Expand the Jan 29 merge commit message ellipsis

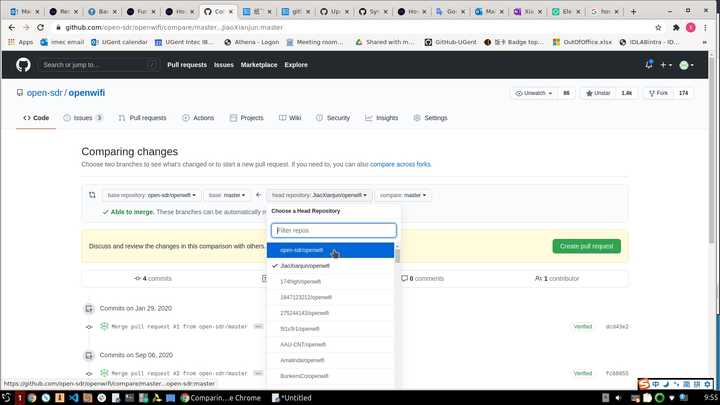[x=258, y=326]
